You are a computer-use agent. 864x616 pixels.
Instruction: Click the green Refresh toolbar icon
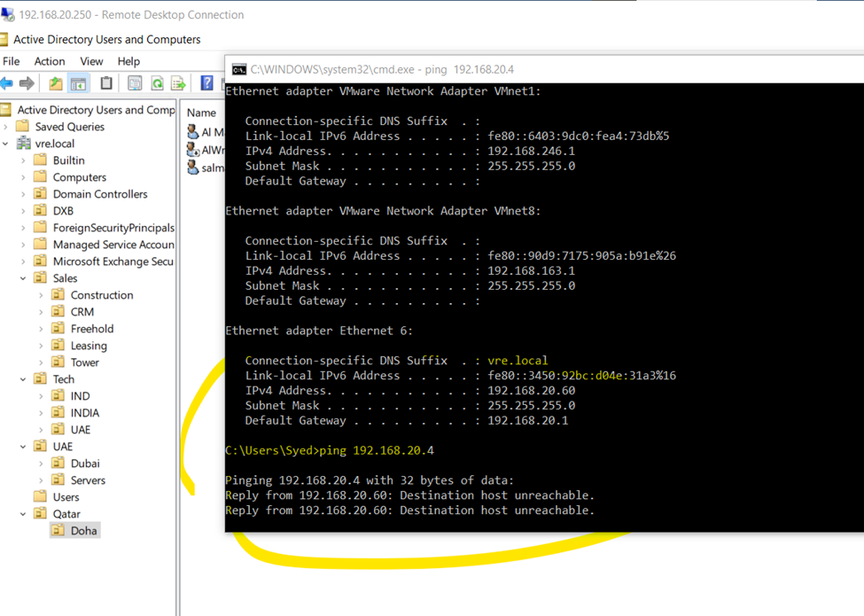coord(157,83)
